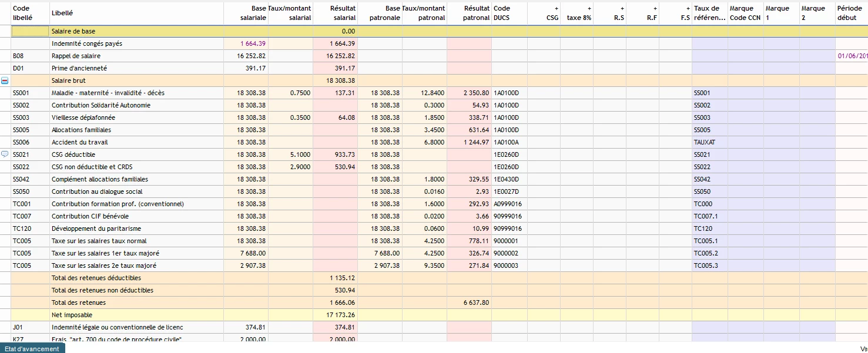Click Développement du paritarisme label
The image size is (868, 353).
point(96,228)
